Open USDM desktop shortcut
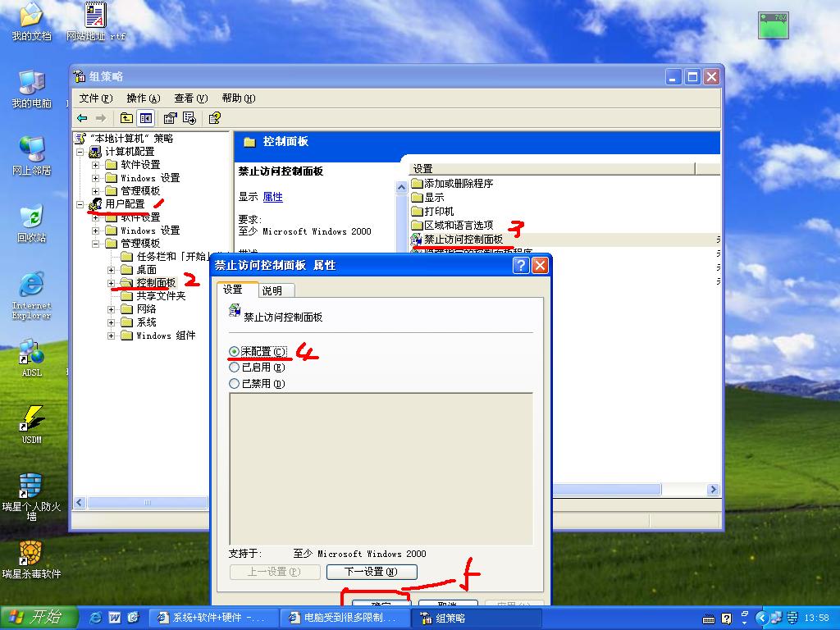840x630 pixels. click(x=32, y=425)
